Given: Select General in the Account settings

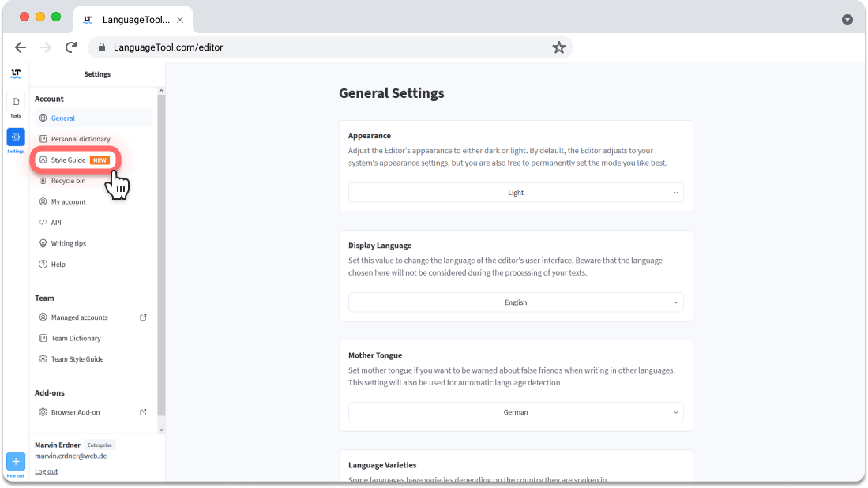Looking at the screenshot, I should click(x=93, y=118).
